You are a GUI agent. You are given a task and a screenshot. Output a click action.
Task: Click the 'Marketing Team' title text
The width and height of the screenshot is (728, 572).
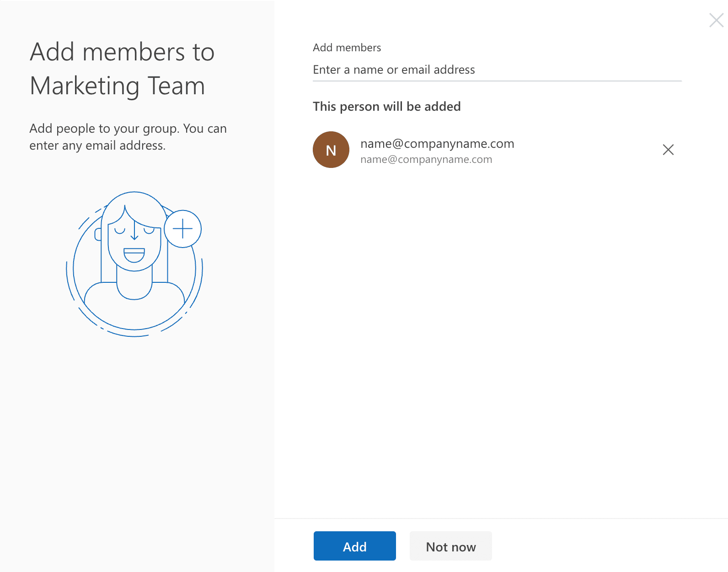[117, 86]
